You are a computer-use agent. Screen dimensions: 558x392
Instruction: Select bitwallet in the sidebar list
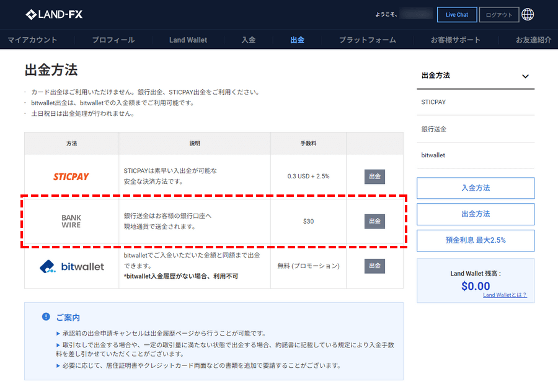pos(433,155)
